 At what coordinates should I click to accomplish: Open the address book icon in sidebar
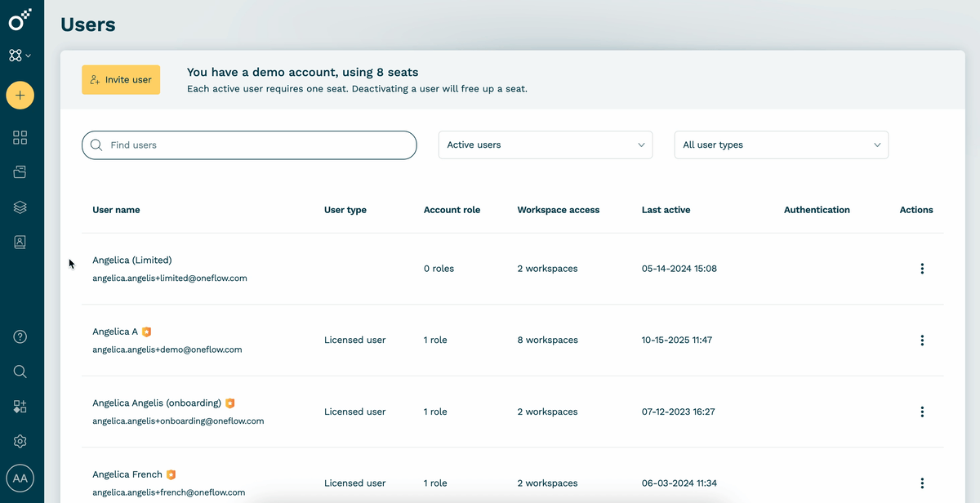(20, 243)
